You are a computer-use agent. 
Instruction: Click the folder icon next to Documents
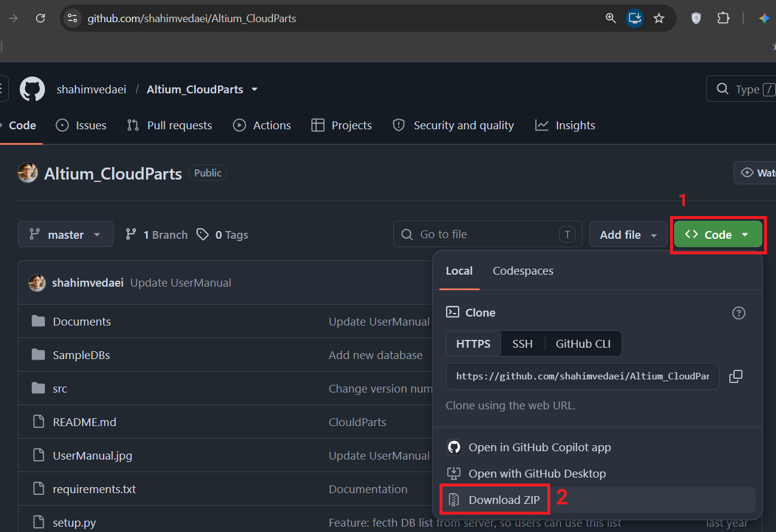click(x=38, y=321)
